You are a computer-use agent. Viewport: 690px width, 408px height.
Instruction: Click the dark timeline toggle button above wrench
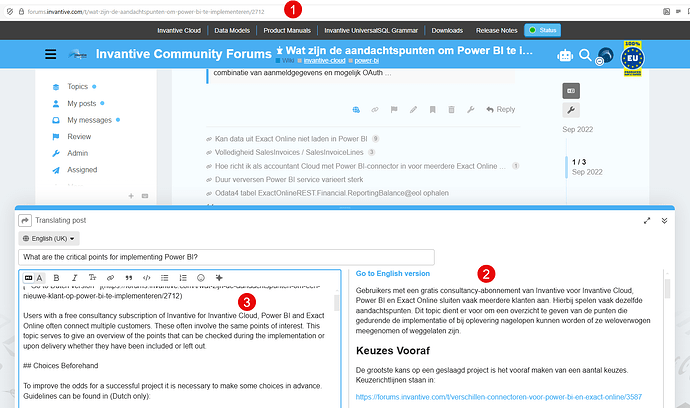click(571, 91)
